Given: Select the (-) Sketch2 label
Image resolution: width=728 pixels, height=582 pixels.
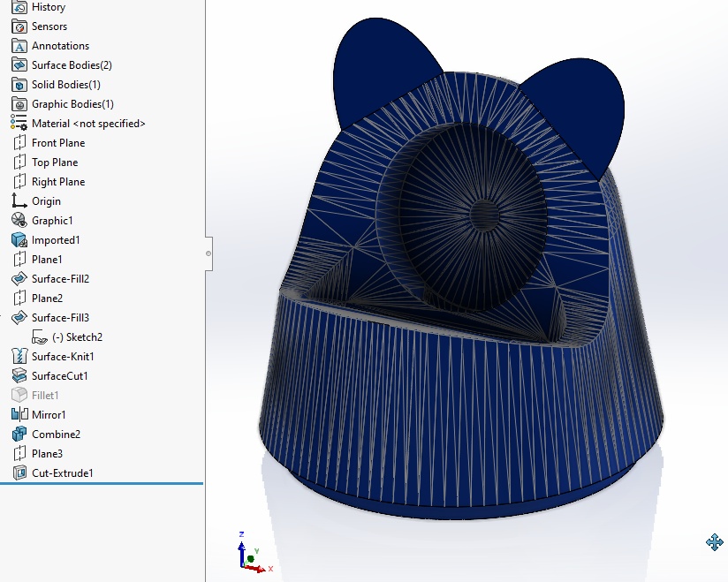Looking at the screenshot, I should coord(77,337).
